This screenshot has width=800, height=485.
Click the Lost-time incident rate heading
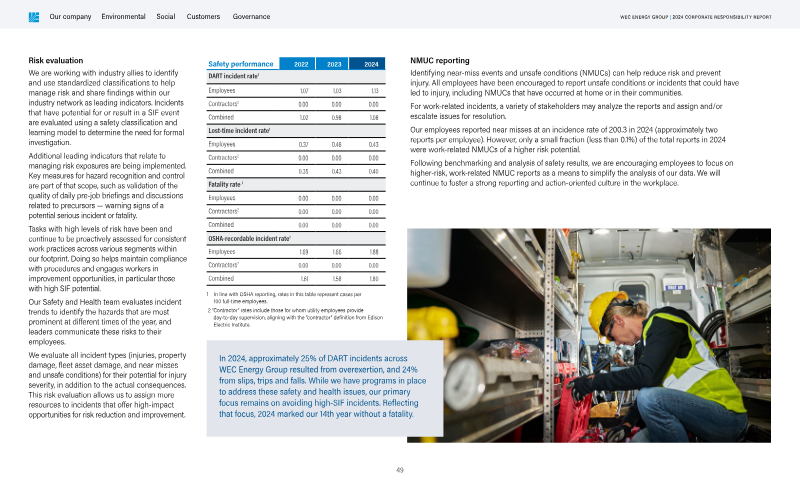tap(238, 131)
